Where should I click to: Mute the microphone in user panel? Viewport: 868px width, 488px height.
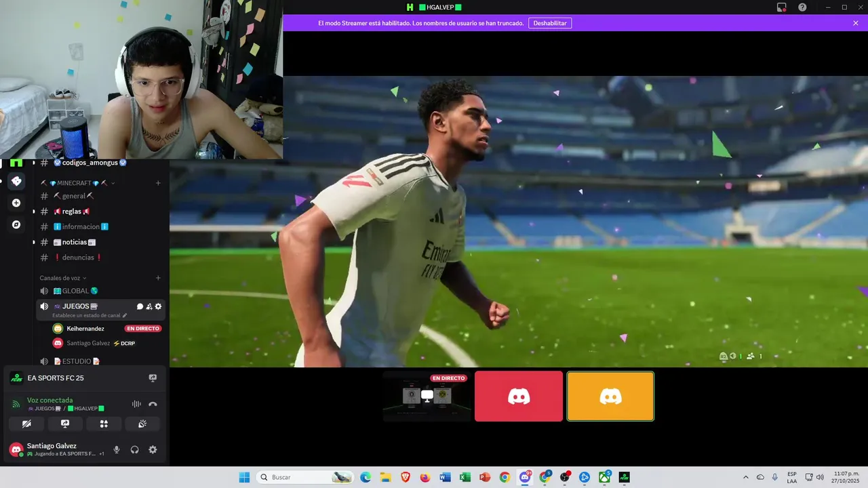[117, 449]
